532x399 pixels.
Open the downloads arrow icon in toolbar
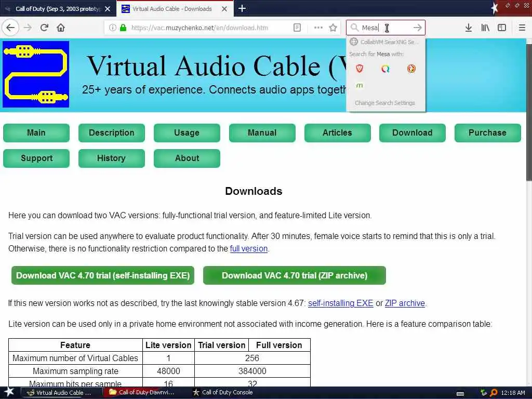click(469, 28)
